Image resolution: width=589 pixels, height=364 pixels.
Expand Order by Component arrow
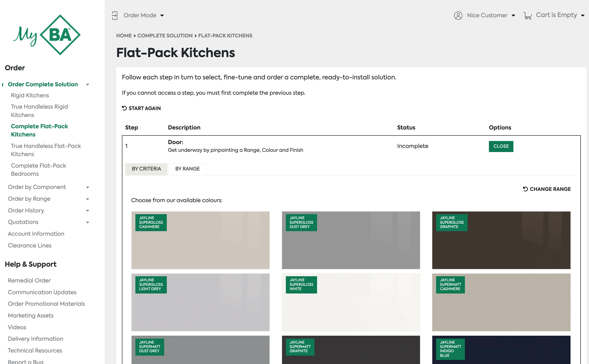88,187
